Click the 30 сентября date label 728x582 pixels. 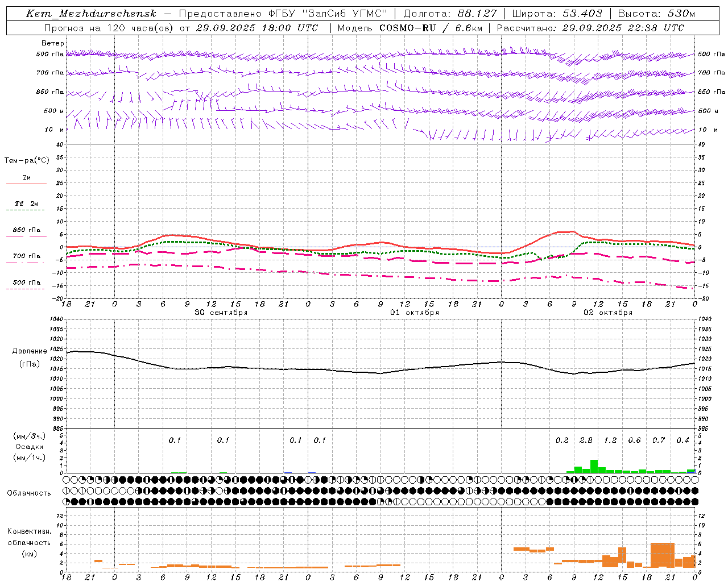click(221, 313)
